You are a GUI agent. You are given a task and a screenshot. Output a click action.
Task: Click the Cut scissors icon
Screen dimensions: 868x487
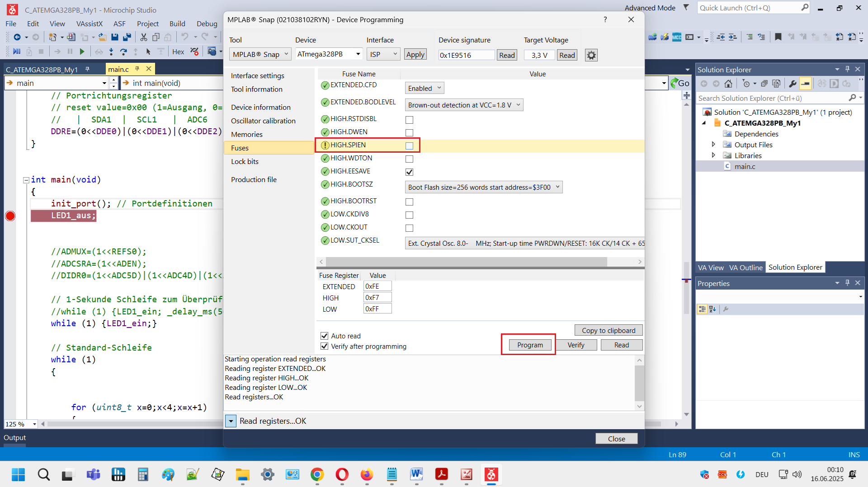(144, 37)
